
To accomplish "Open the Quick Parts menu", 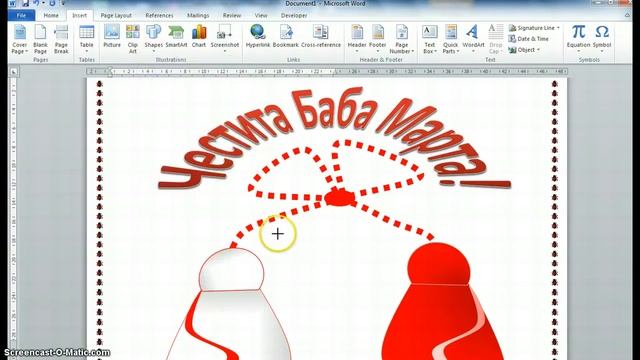I will [451, 40].
